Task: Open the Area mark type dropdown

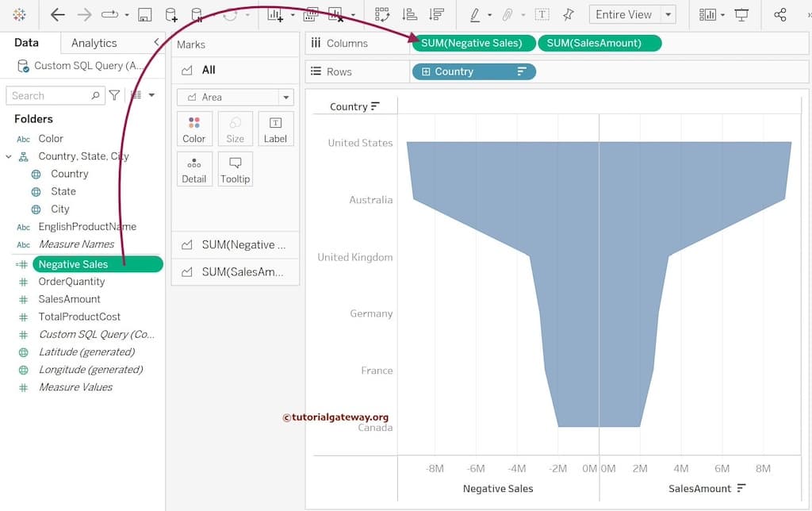Action: point(285,97)
